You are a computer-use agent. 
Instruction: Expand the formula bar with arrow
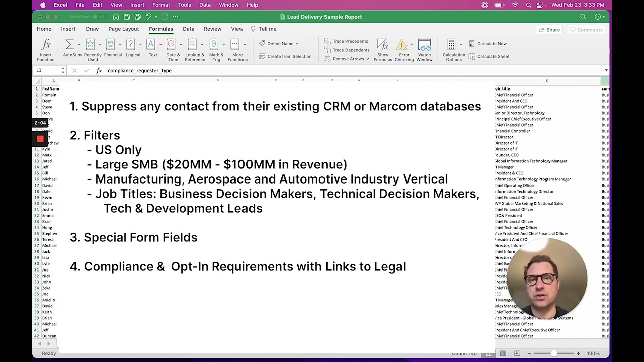[x=606, y=70]
